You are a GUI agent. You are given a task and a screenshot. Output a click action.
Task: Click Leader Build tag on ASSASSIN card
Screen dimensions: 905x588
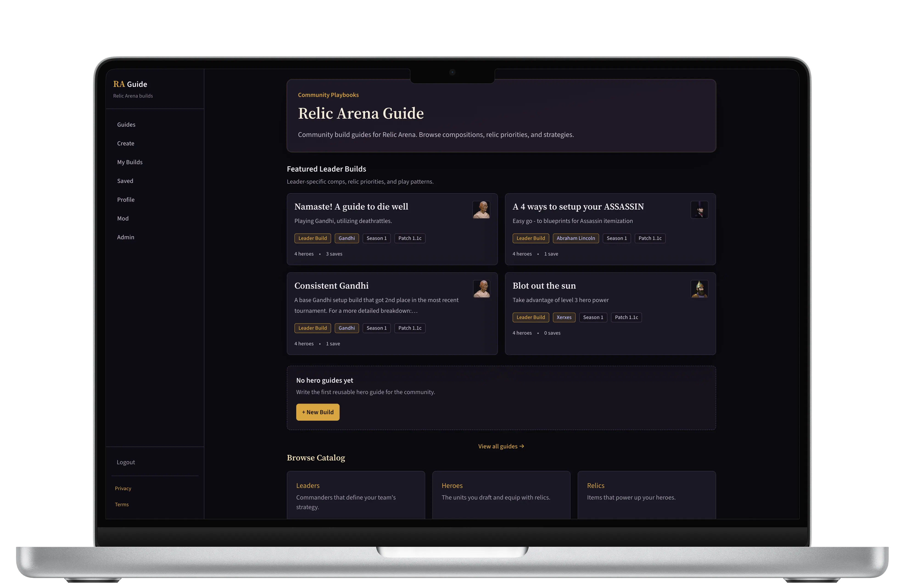pyautogui.click(x=531, y=238)
